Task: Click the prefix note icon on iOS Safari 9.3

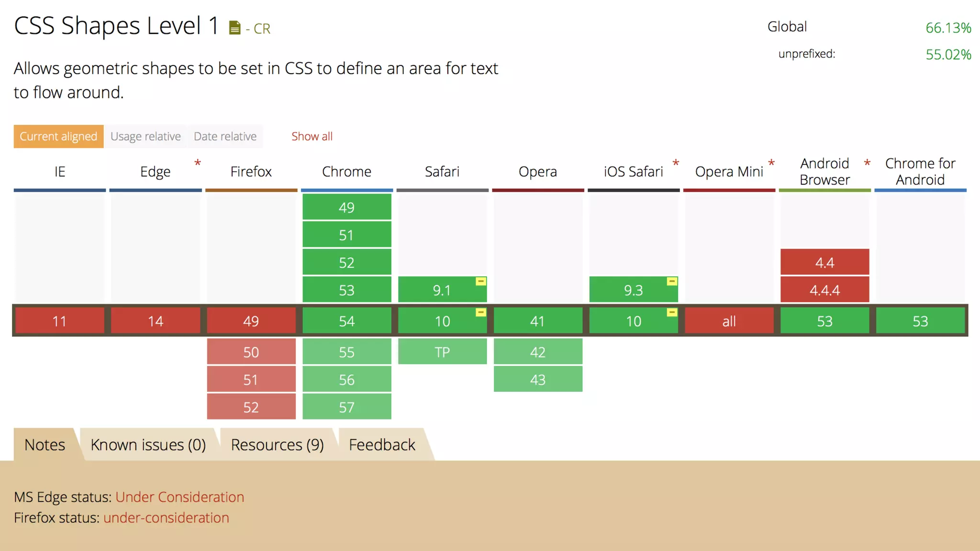Action: point(672,282)
